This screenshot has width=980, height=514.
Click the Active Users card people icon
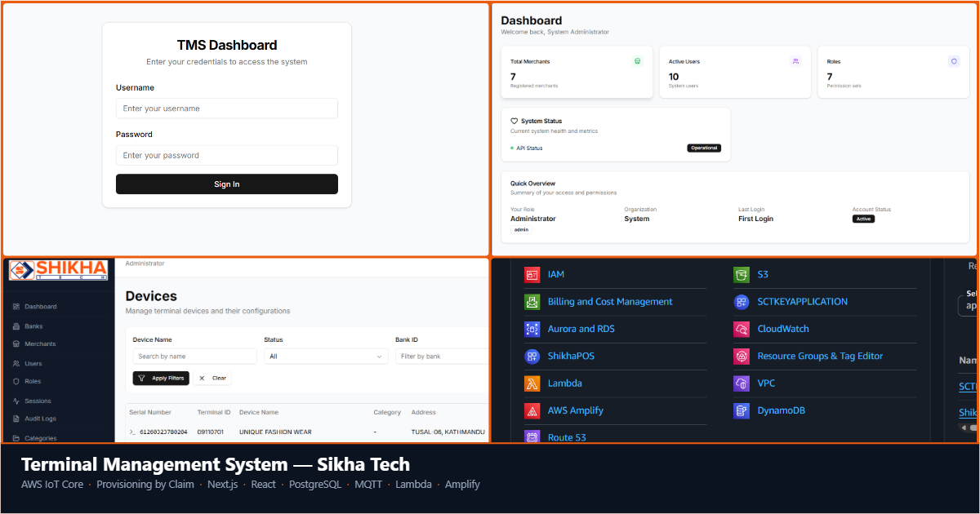[795, 61]
